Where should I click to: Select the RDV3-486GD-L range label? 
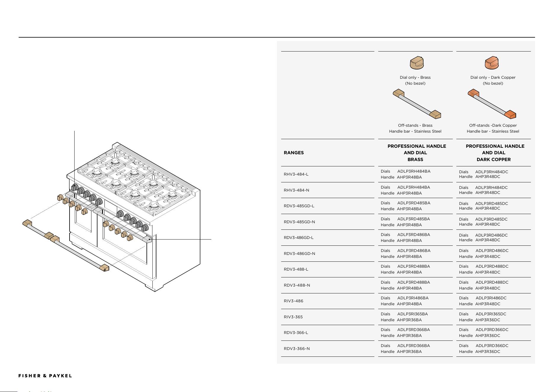299,238
